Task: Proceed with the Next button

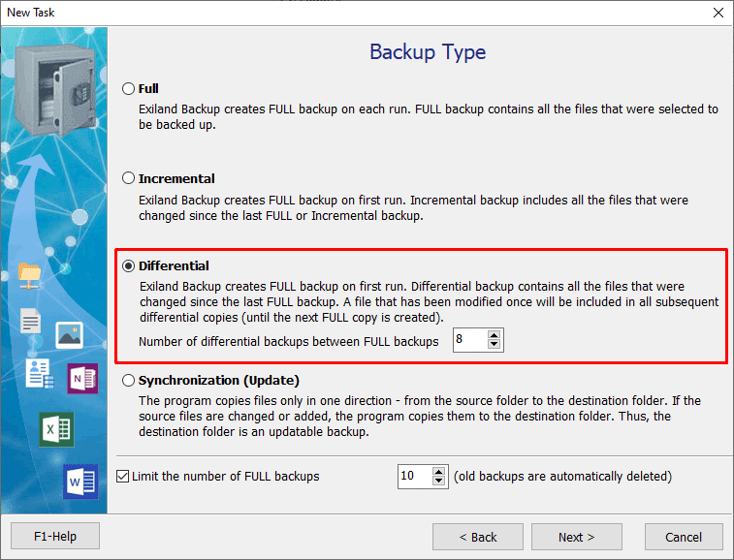Action: click(x=577, y=537)
